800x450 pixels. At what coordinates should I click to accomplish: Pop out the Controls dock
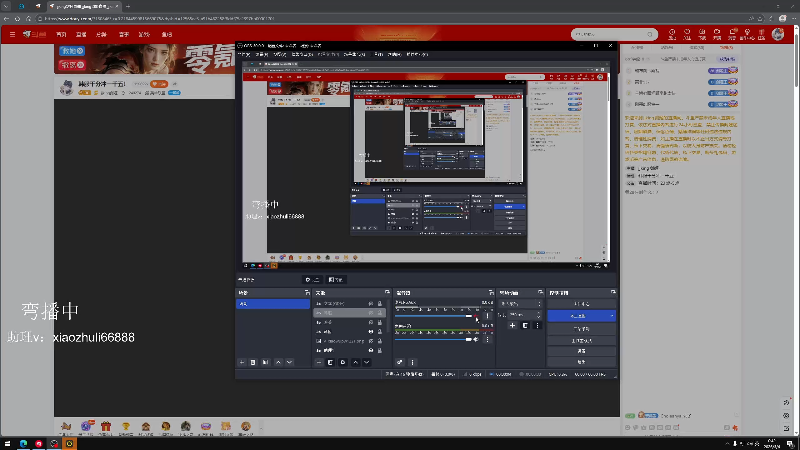point(613,292)
